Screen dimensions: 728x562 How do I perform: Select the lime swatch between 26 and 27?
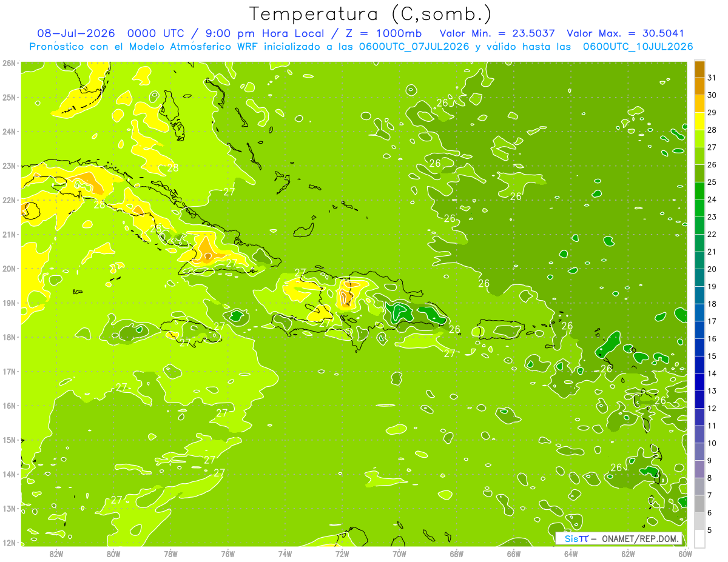coord(699,156)
